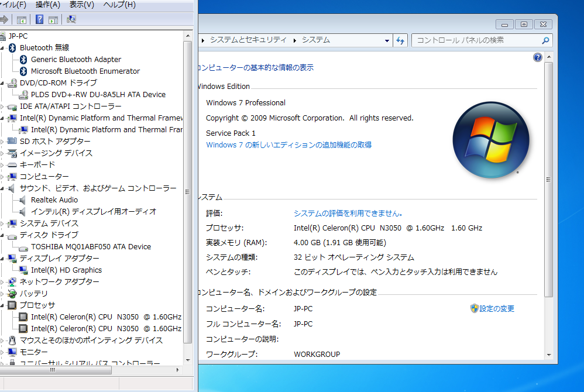This screenshot has width=584, height=392.
Task: Collapse the Bluetooth 無線 tree node
Action: pos(2,48)
